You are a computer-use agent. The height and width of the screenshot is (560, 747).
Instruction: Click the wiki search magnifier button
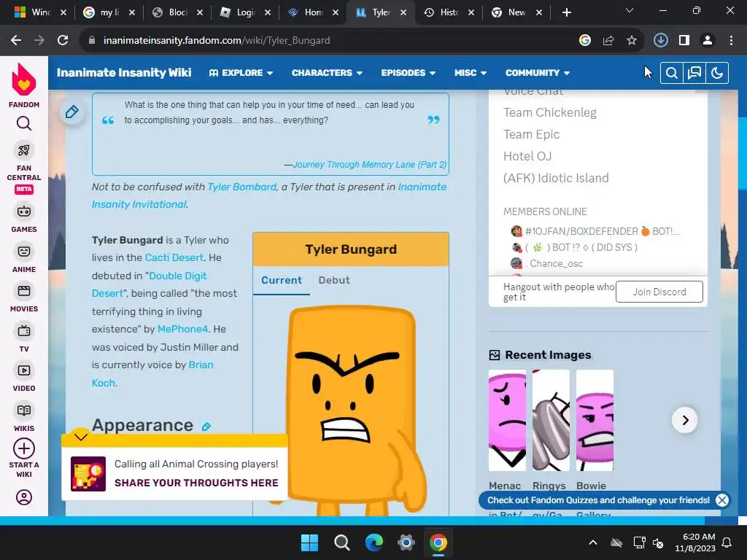pyautogui.click(x=671, y=73)
